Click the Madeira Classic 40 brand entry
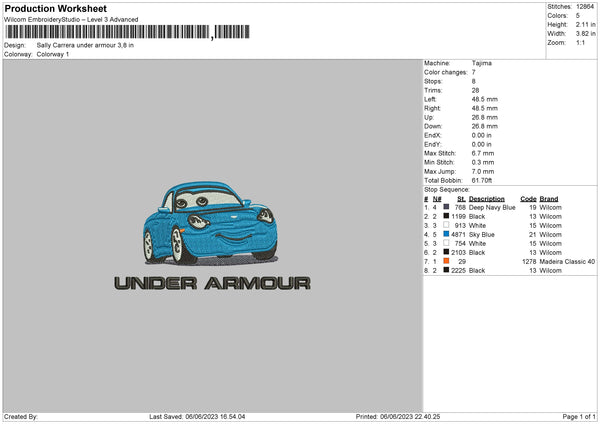This screenshot has height=424, width=600. pyautogui.click(x=567, y=261)
